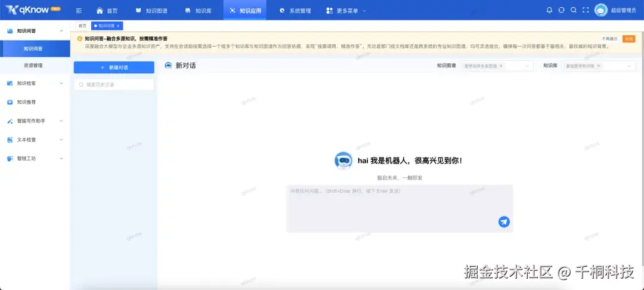
Task: Click 不再展示 link in banner
Action: tap(609, 39)
